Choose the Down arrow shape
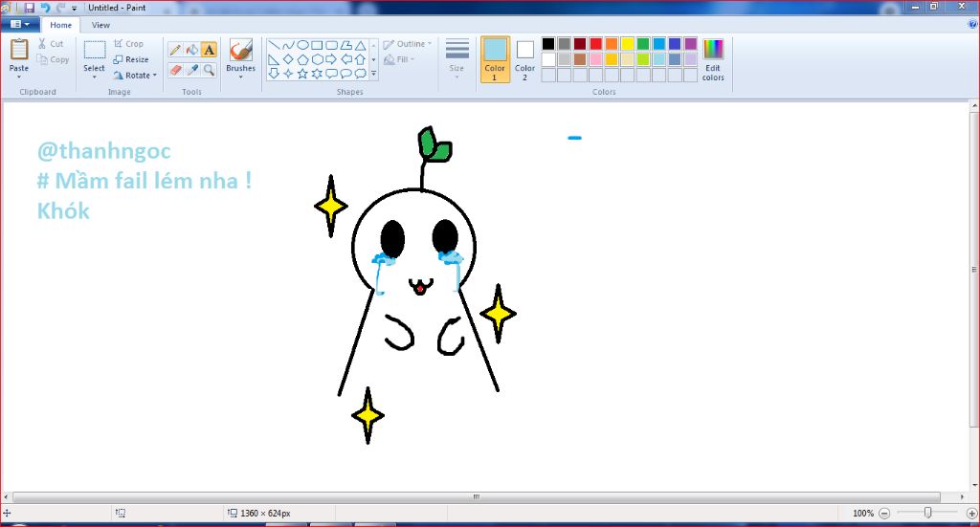 [x=274, y=74]
